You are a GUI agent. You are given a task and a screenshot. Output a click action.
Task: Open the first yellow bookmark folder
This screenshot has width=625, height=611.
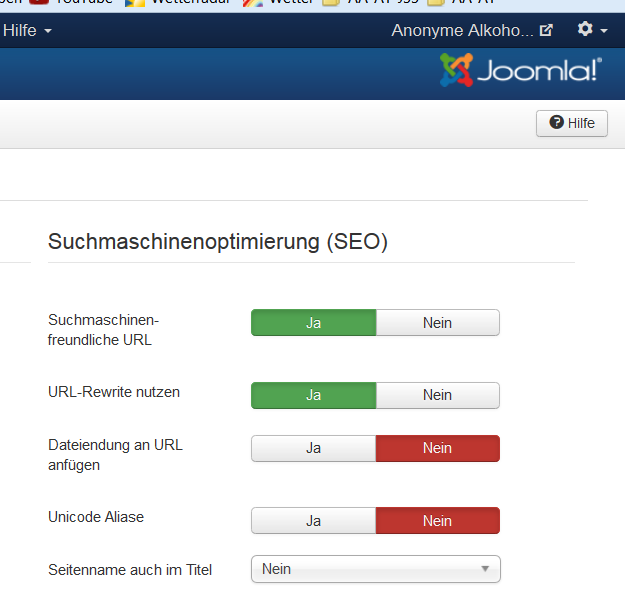(x=330, y=3)
